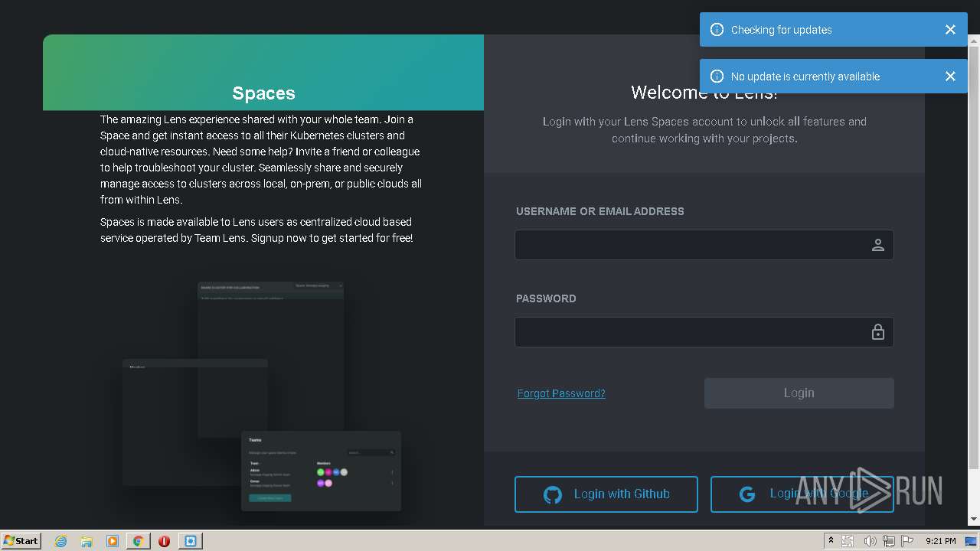Image resolution: width=980 pixels, height=551 pixels.
Task: Dismiss the 'No update is currently available' notification
Action: click(x=950, y=77)
